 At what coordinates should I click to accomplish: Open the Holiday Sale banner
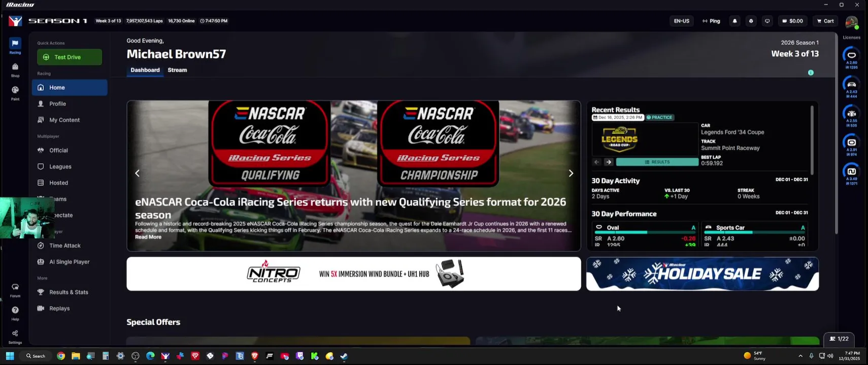point(703,274)
